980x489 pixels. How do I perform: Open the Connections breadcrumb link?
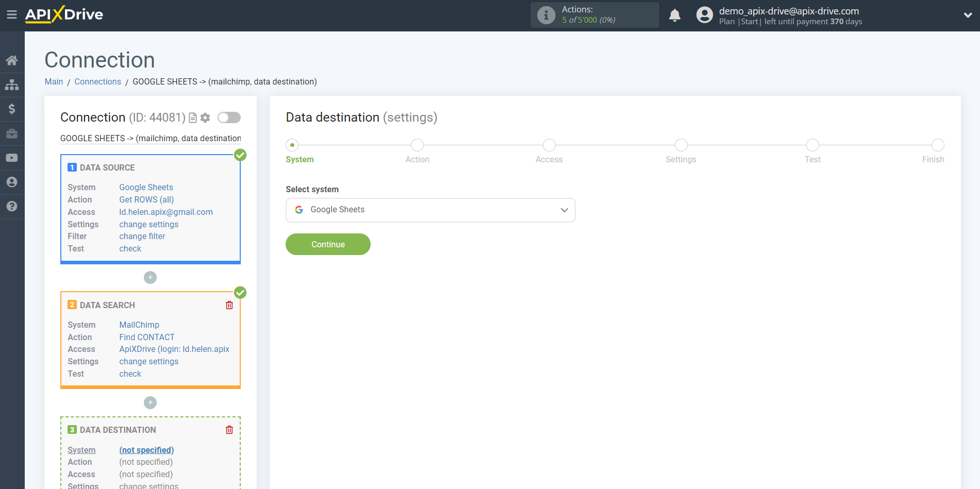[97, 81]
